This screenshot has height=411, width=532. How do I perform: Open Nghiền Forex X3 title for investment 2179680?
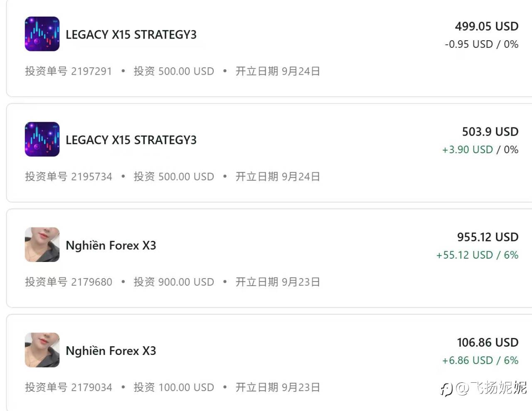(111, 245)
